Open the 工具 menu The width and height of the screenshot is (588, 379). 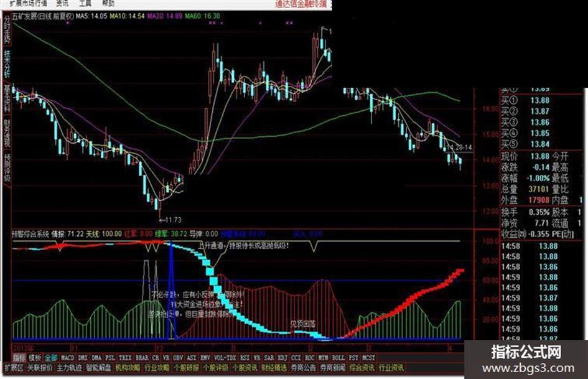85,3
